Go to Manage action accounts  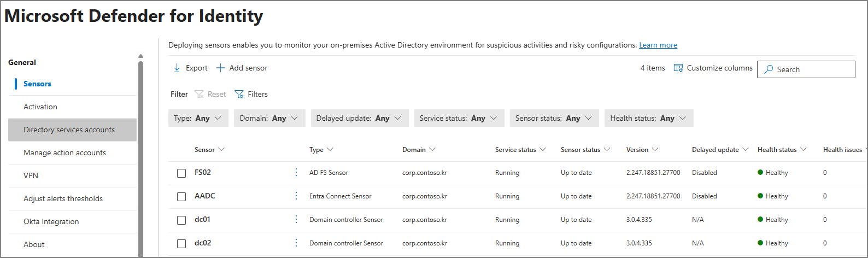64,153
